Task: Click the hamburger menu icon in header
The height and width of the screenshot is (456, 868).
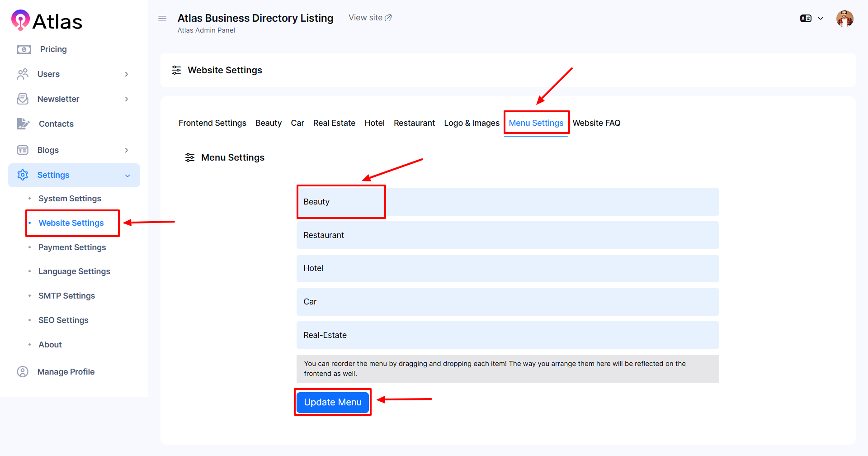Action: [162, 19]
